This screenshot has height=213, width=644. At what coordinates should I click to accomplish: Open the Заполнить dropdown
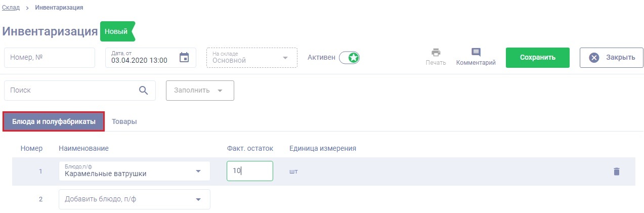pos(200,91)
